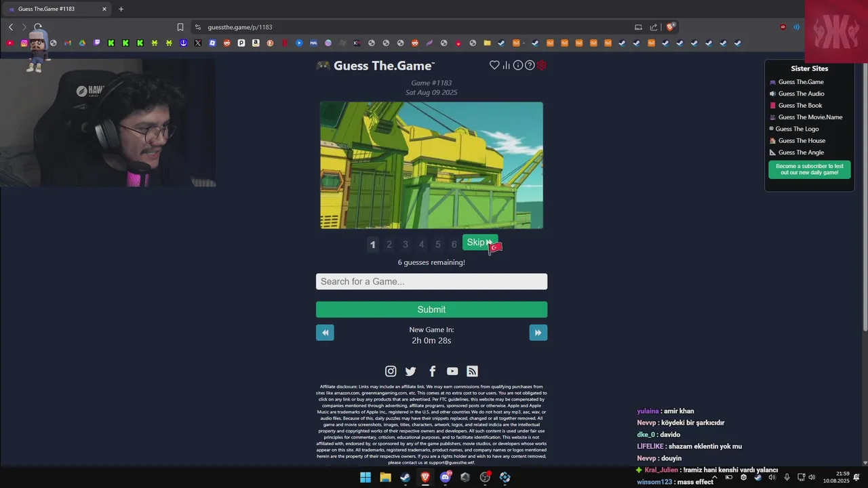Open the Instagram footer icon

(391, 371)
